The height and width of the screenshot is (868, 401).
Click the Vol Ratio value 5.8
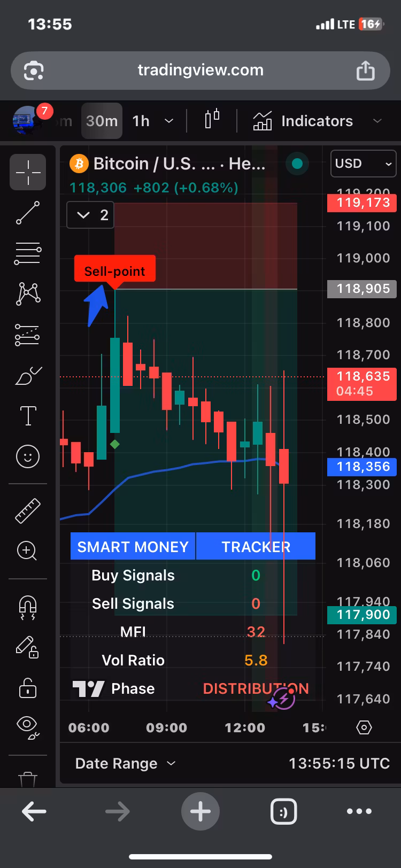tap(256, 661)
